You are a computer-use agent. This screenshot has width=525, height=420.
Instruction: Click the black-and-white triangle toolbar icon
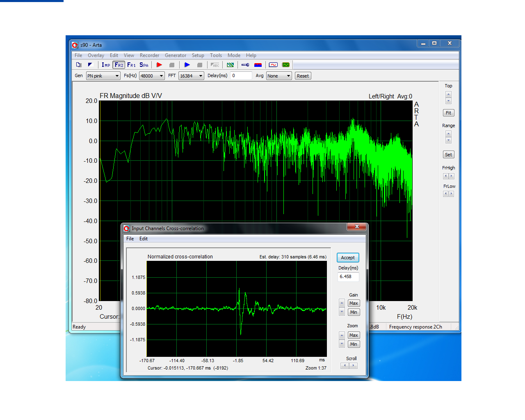pos(91,65)
